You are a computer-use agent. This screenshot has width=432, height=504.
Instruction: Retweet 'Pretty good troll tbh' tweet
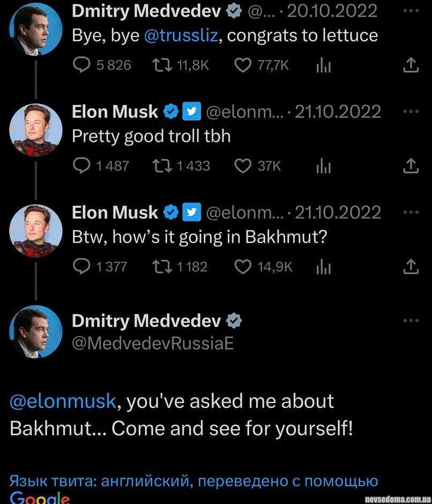click(x=160, y=166)
